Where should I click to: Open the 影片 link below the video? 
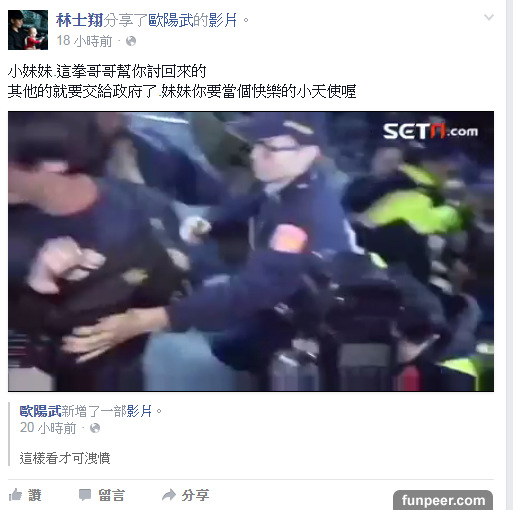pos(139,411)
